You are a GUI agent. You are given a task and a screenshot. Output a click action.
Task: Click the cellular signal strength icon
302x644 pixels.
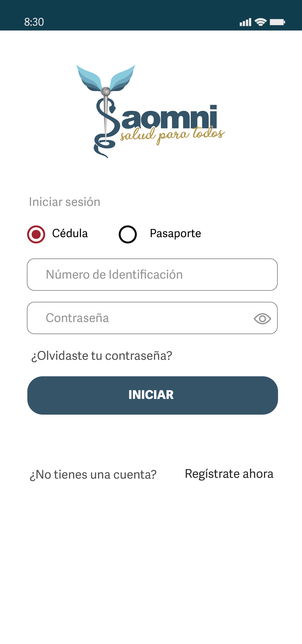click(x=245, y=22)
